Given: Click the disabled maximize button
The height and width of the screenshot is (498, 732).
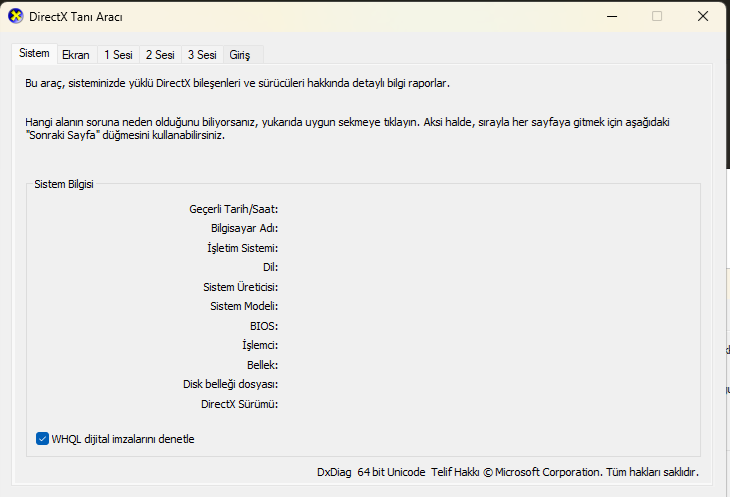Looking at the screenshot, I should coord(657,16).
